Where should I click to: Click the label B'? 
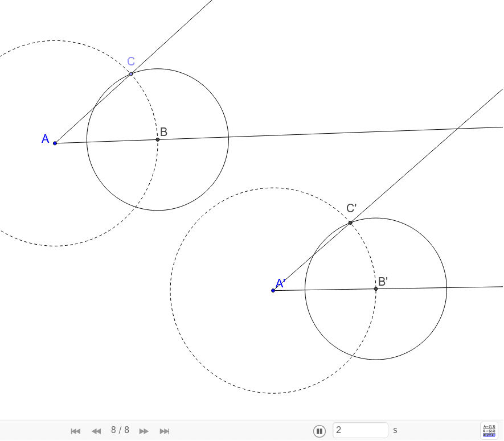[383, 282]
